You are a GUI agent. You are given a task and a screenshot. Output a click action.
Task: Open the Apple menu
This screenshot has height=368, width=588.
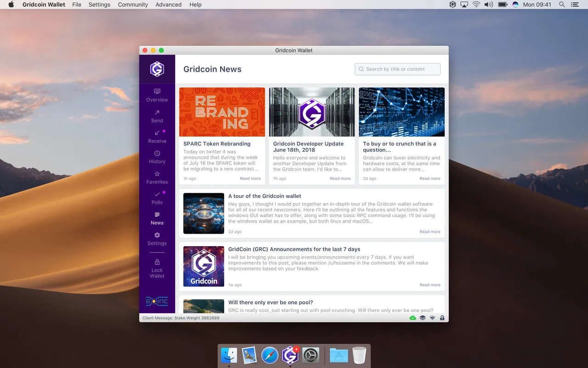[x=11, y=5]
